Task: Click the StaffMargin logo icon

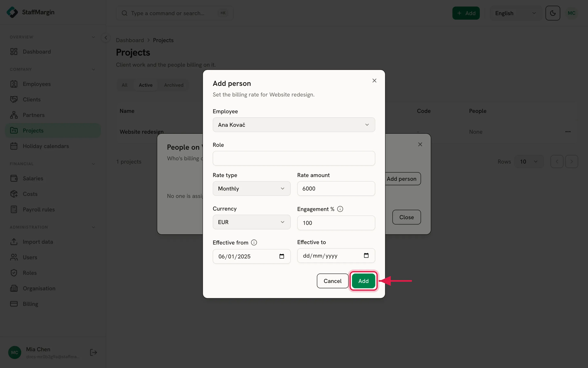Action: pos(12,12)
